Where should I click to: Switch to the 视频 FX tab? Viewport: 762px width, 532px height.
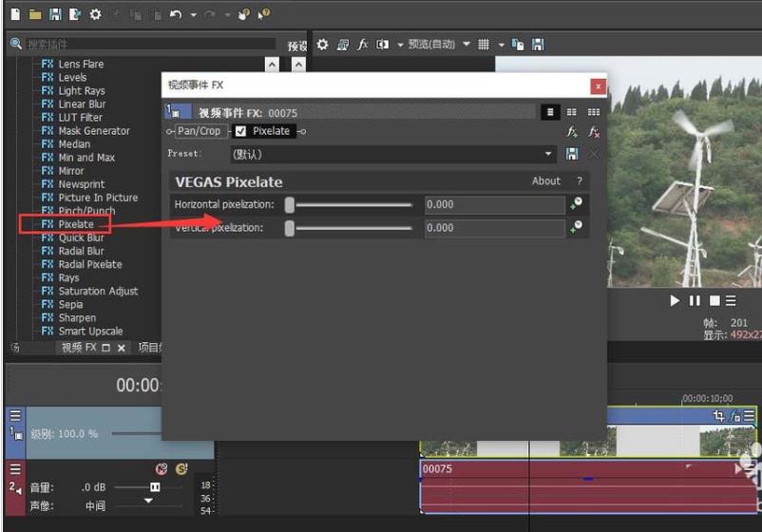click(x=79, y=348)
